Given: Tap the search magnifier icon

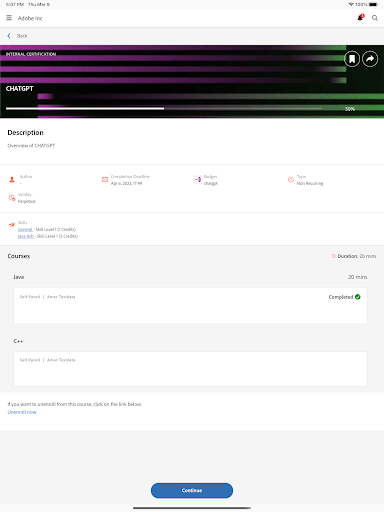Looking at the screenshot, I should tap(375, 18).
